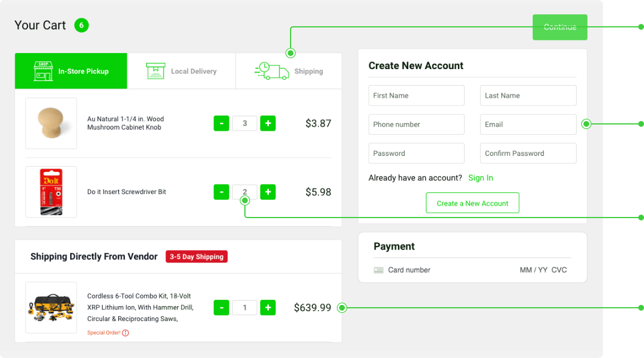Increase the Cabinet Knob quantity
Image resolution: width=644 pixels, height=358 pixels.
click(268, 123)
